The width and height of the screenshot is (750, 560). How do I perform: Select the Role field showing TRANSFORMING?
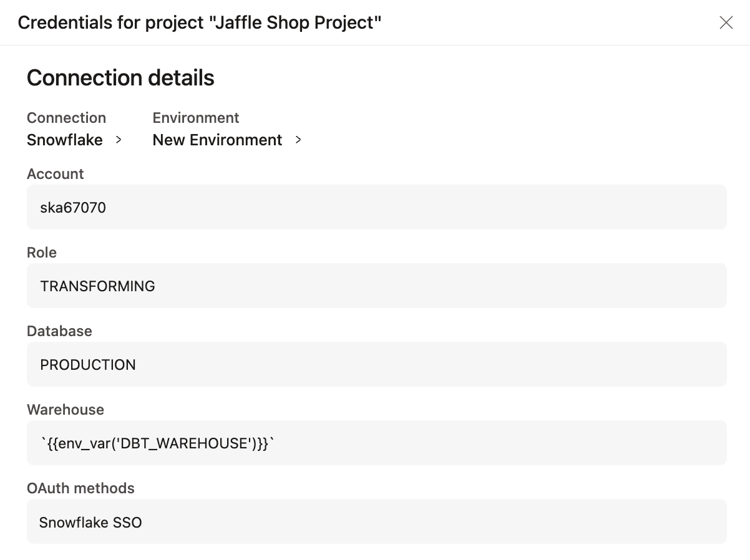[x=376, y=286]
